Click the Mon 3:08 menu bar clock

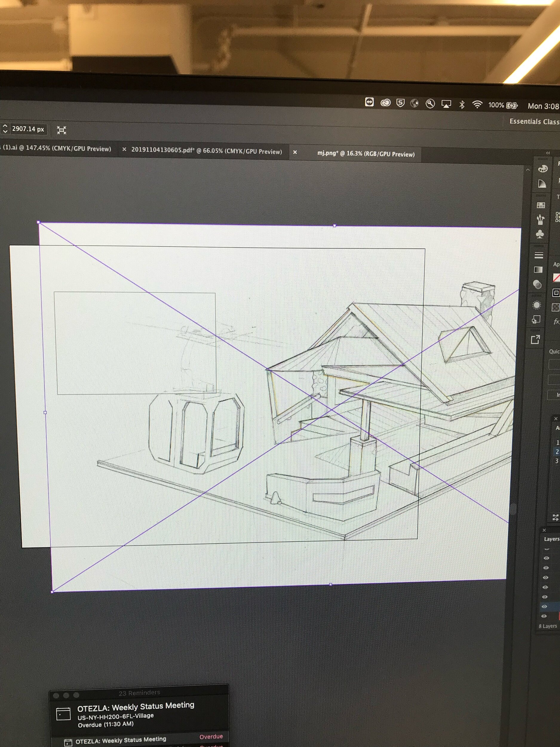(x=543, y=106)
